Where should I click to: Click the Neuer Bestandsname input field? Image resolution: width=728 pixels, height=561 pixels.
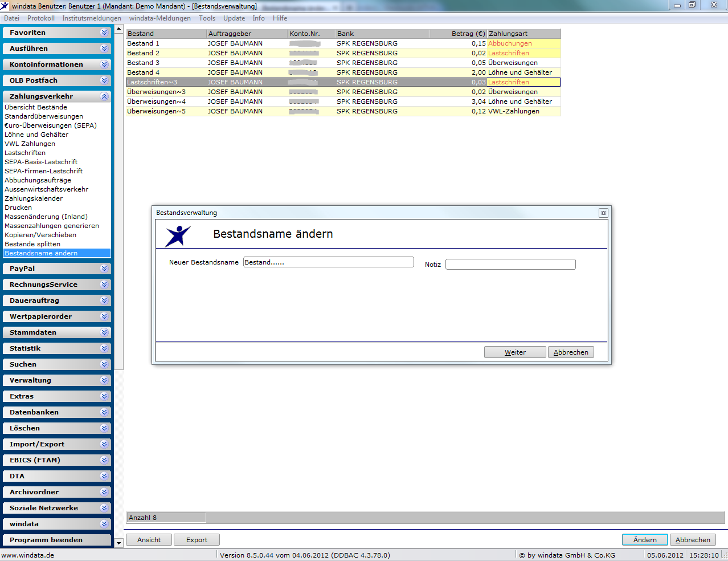point(329,262)
